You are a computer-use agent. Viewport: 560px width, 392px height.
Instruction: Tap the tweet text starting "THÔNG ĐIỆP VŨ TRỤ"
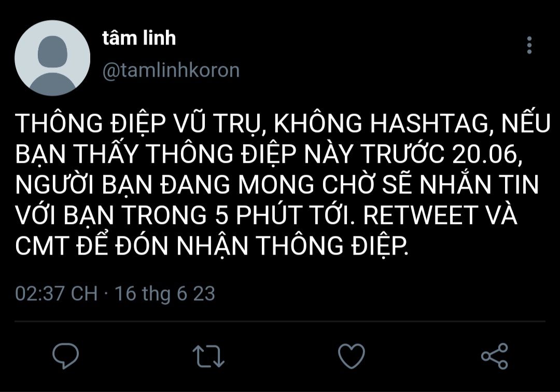pos(282,184)
